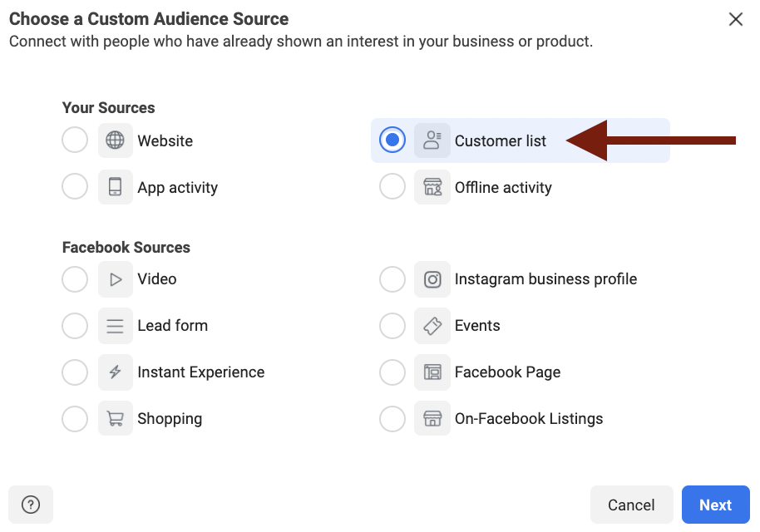Viewport: 760px width, 532px height.
Task: Click the Lead form list icon
Action: 116,326
